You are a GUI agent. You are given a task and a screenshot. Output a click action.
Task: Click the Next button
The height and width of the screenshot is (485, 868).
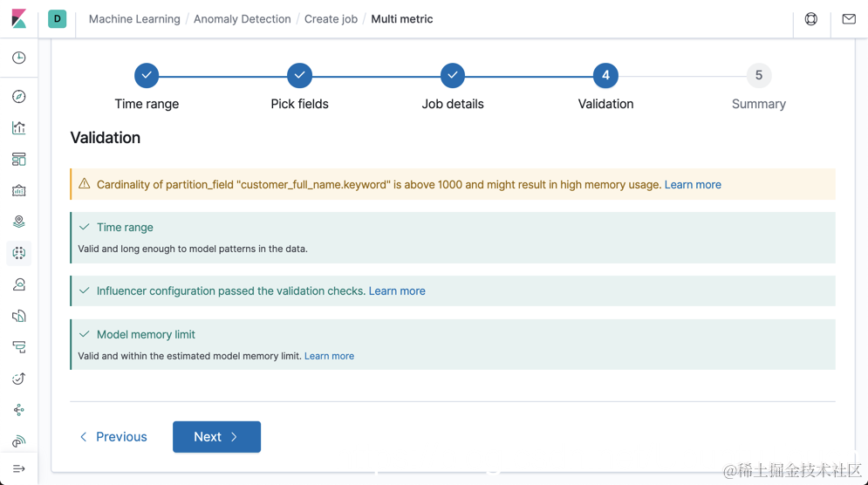(216, 437)
